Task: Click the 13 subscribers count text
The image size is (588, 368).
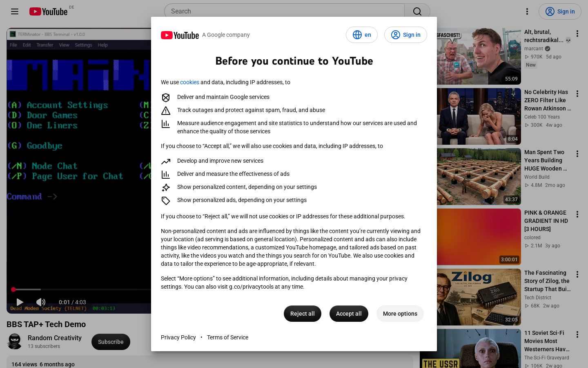Action: click(44, 346)
